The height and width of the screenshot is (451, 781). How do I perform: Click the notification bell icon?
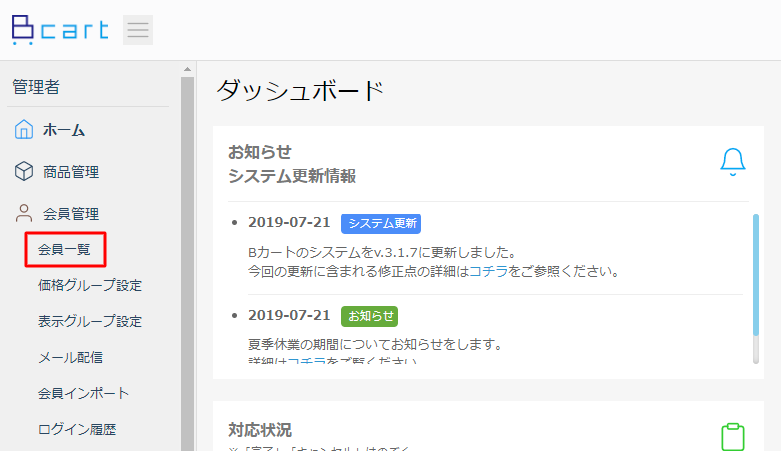coord(733,162)
